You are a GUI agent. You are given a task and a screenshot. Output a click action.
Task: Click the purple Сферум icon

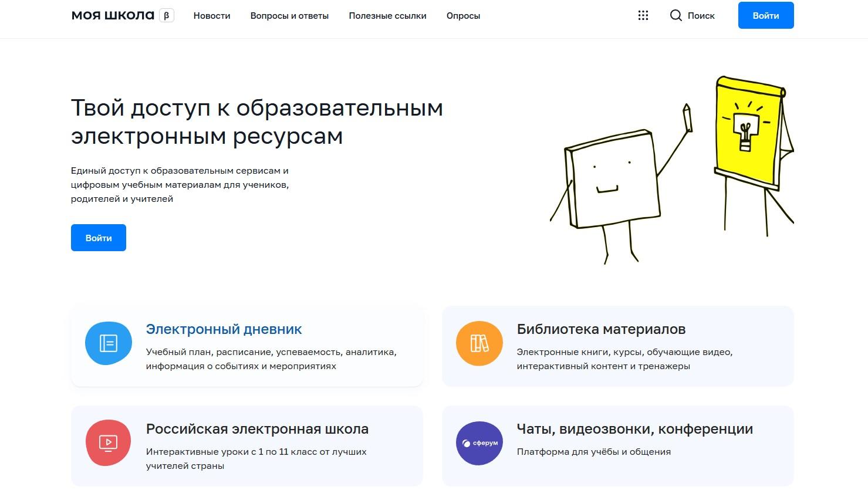pyautogui.click(x=479, y=443)
